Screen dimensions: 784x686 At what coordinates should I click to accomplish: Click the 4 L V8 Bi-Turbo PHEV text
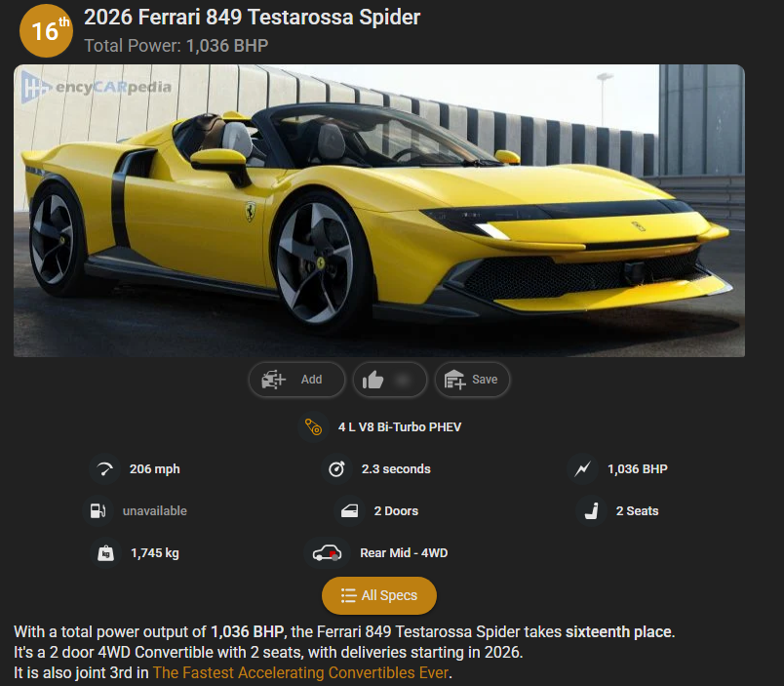pos(400,426)
